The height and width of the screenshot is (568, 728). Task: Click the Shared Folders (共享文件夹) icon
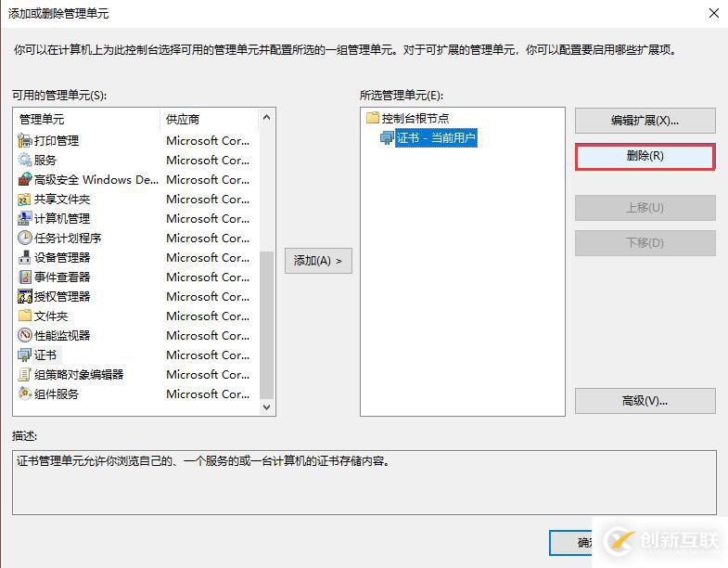point(24,199)
